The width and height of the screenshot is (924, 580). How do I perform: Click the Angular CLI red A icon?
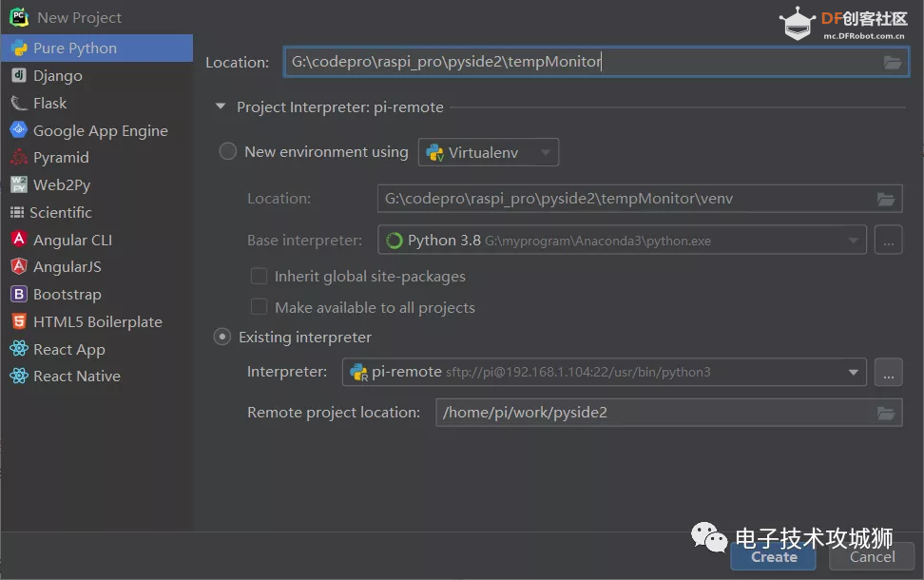point(19,239)
